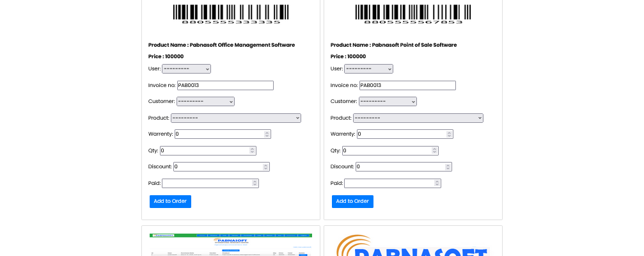
Task: Open User dropdown for Office Management Software
Action: [x=187, y=68]
